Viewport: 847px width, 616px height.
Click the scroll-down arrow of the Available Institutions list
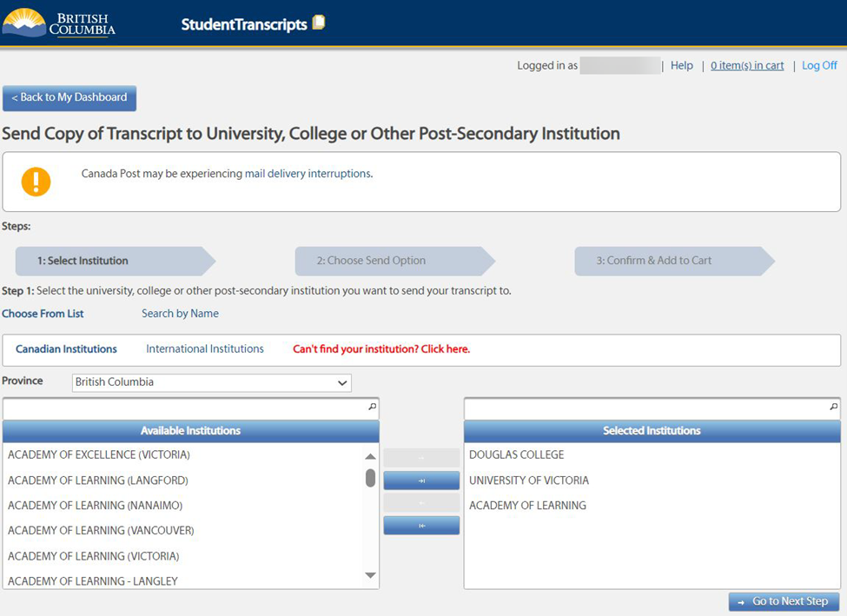coord(370,575)
